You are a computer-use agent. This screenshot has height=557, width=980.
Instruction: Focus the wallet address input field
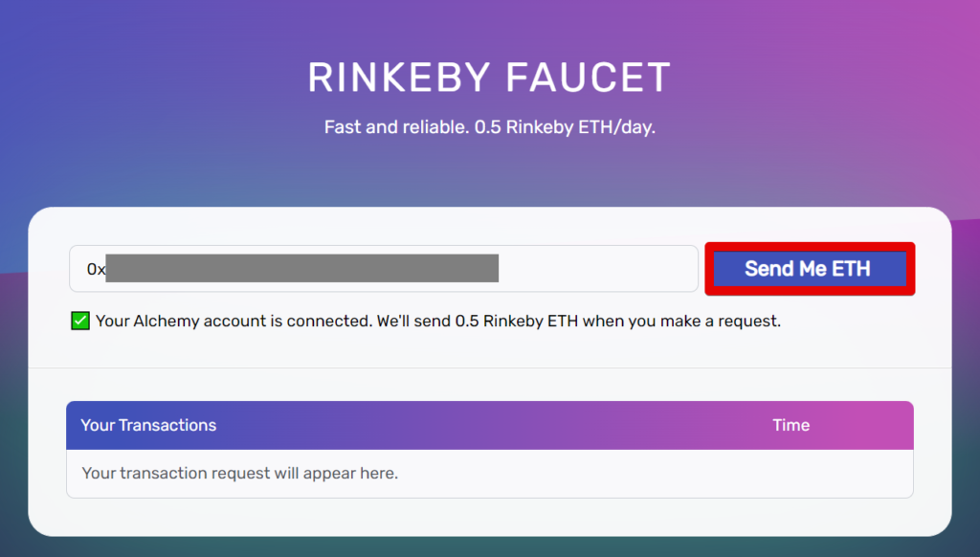click(383, 269)
